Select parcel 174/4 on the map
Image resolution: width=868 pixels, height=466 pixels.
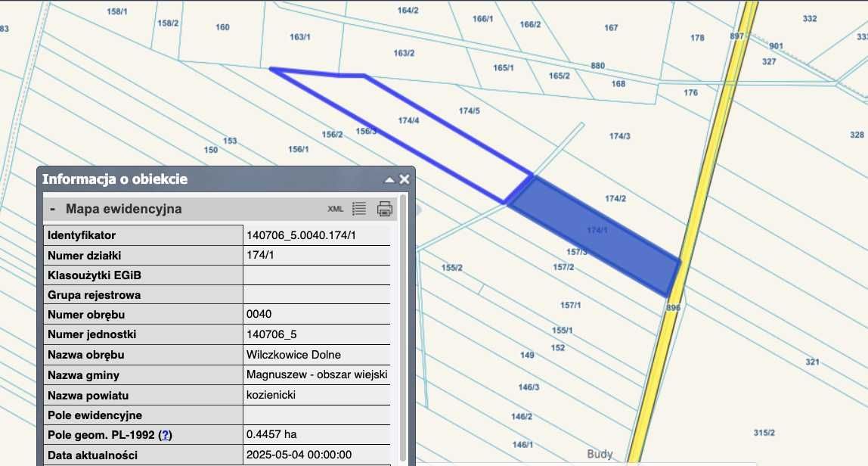click(408, 120)
